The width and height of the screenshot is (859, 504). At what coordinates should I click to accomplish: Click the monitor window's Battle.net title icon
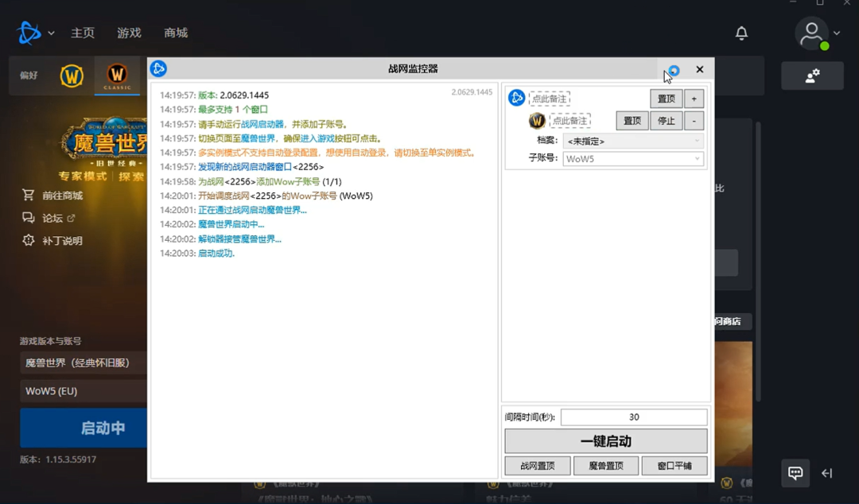(x=158, y=68)
